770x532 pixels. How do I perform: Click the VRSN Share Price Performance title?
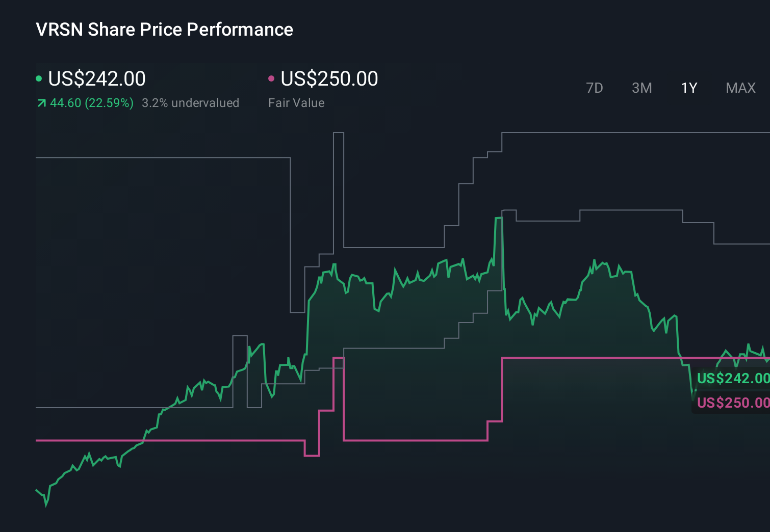[x=164, y=30]
